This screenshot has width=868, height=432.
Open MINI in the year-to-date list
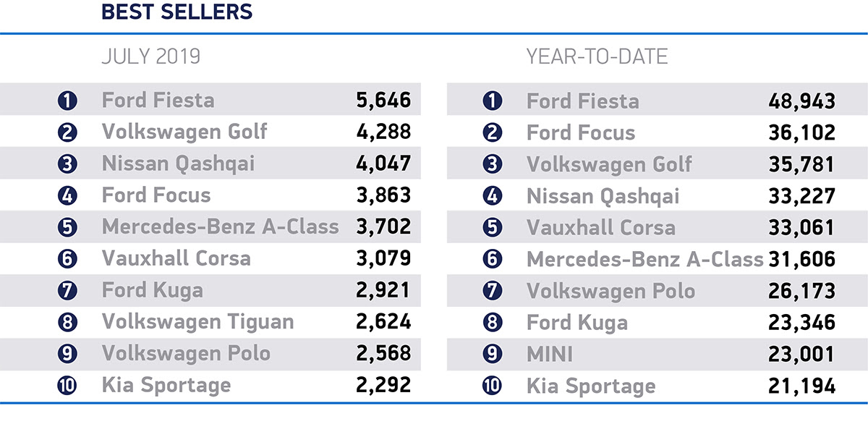[x=550, y=354]
